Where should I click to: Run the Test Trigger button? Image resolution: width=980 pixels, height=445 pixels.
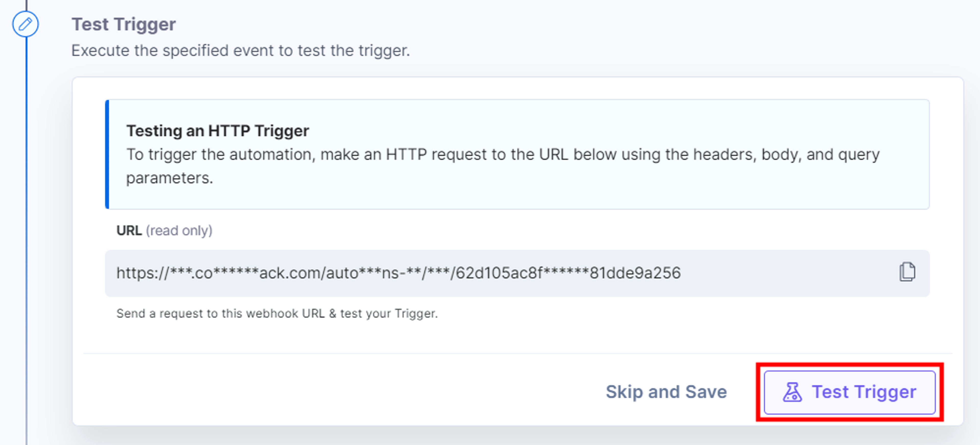pyautogui.click(x=850, y=392)
